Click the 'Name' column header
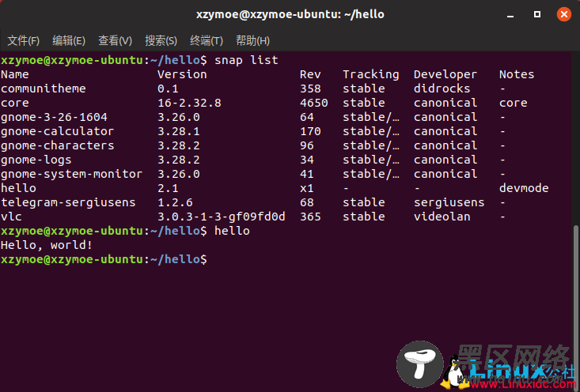The image size is (580, 392). 15,74
